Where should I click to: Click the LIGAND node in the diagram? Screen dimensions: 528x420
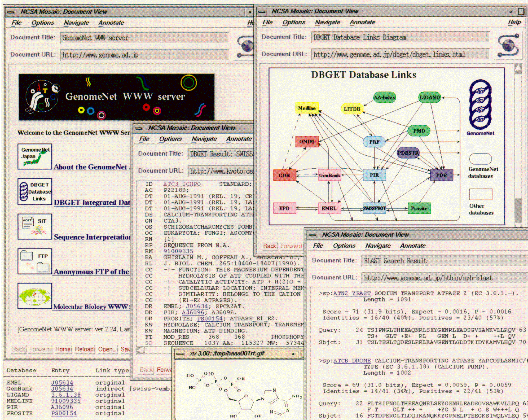click(430, 97)
